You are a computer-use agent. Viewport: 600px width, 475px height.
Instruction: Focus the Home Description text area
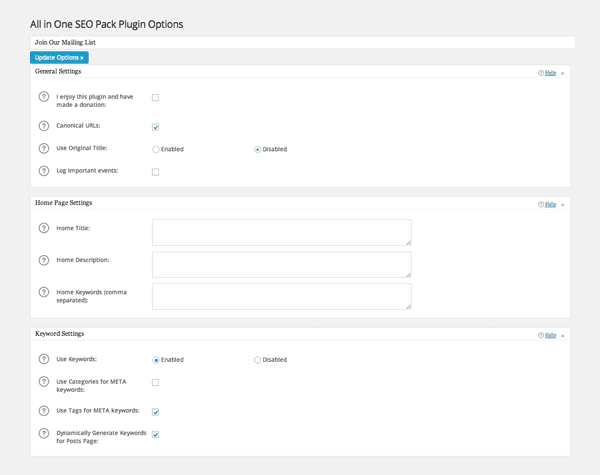pos(282,264)
